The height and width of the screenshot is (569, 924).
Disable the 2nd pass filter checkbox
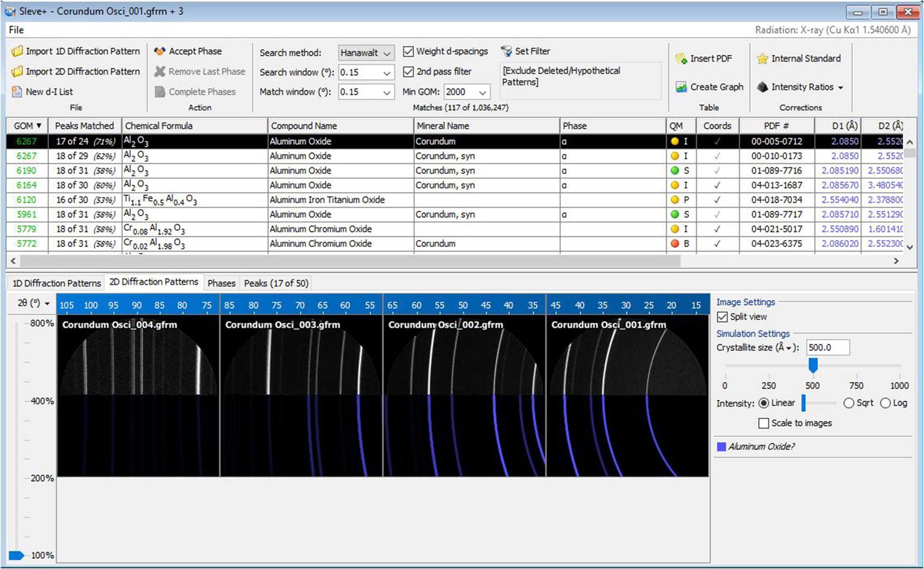click(408, 72)
